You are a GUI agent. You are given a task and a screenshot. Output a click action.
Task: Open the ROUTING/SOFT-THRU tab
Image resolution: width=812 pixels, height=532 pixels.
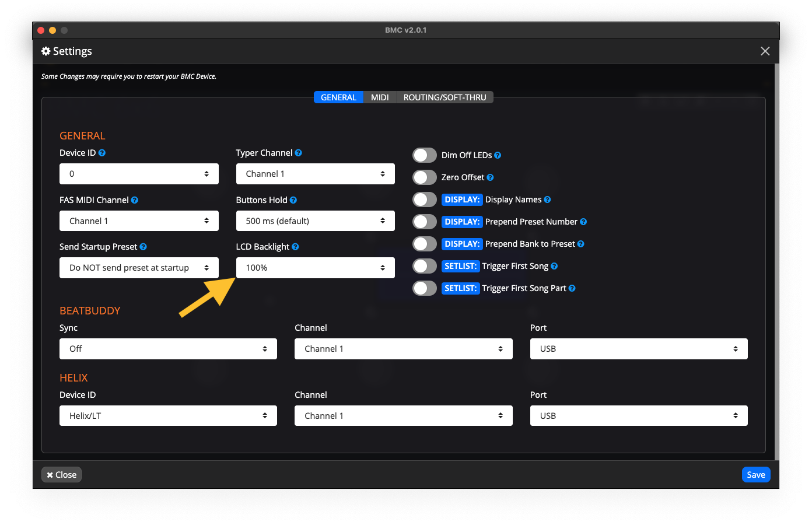445,97
